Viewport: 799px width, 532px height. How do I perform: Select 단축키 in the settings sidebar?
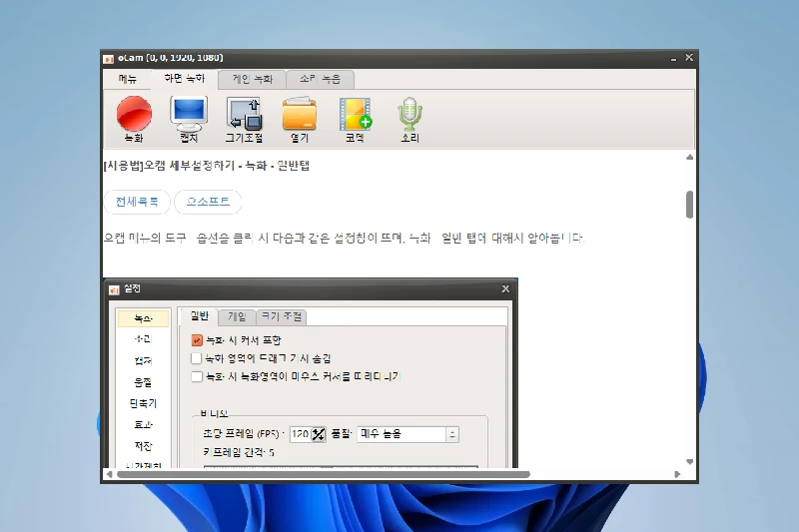coord(143,403)
